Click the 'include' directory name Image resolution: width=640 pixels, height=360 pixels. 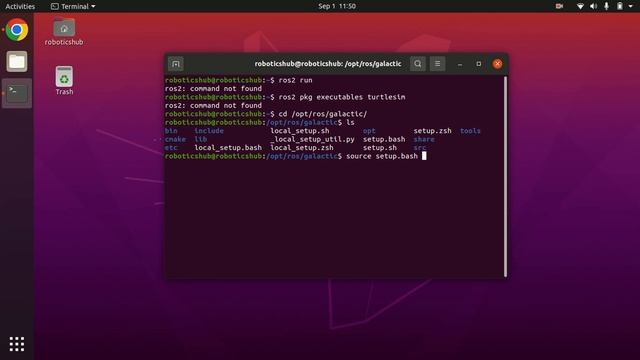209,131
